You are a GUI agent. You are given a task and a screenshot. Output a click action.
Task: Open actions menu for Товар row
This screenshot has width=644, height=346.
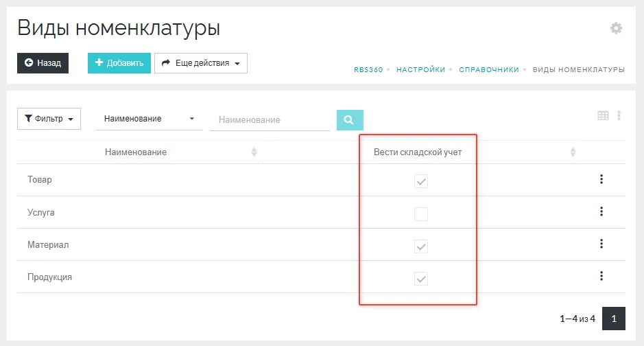click(601, 179)
